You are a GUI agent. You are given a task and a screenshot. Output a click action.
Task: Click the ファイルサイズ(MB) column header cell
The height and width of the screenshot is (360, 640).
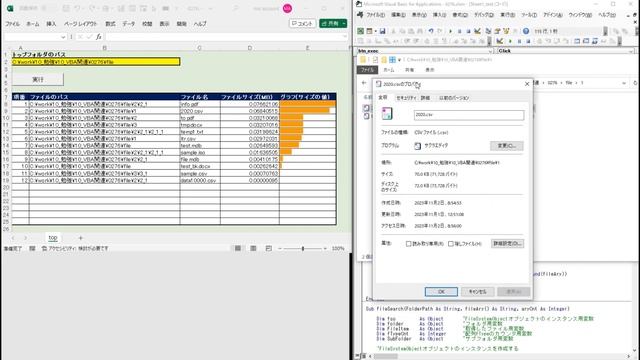(250, 97)
